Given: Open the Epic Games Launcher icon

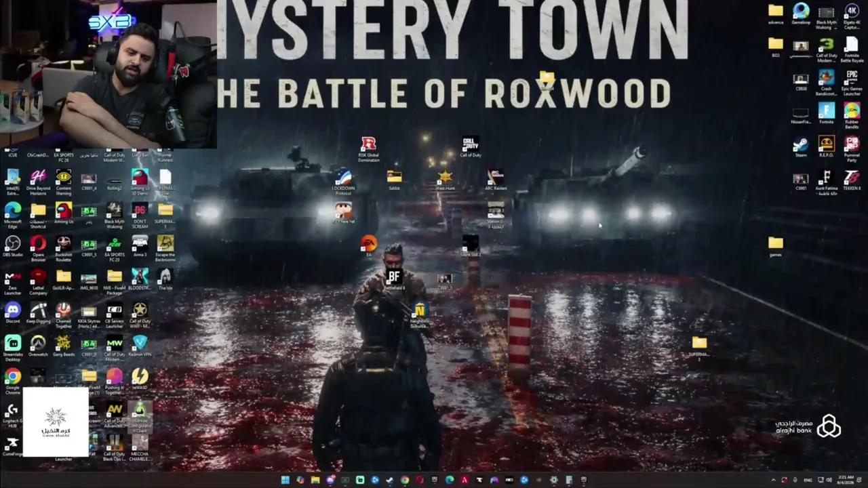Looking at the screenshot, I should coord(852,81).
